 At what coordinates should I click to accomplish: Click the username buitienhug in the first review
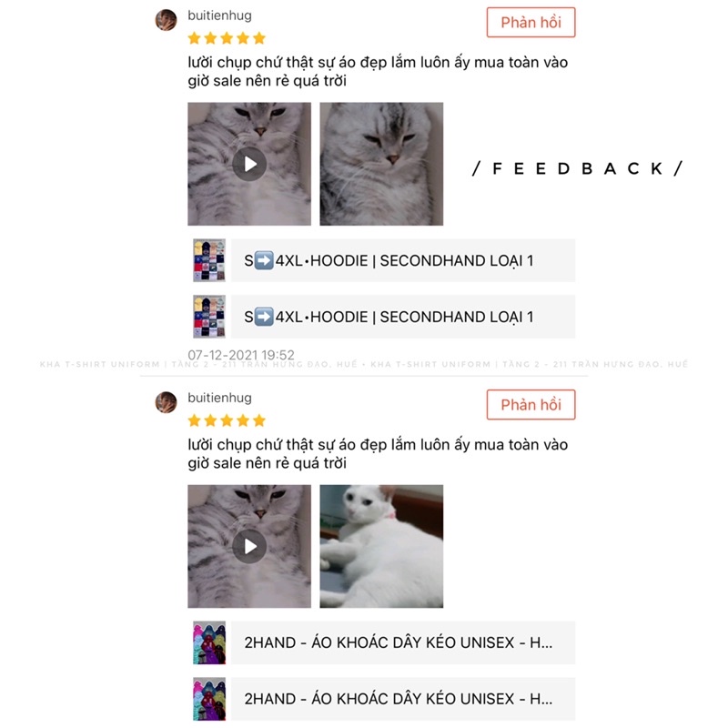tap(219, 15)
